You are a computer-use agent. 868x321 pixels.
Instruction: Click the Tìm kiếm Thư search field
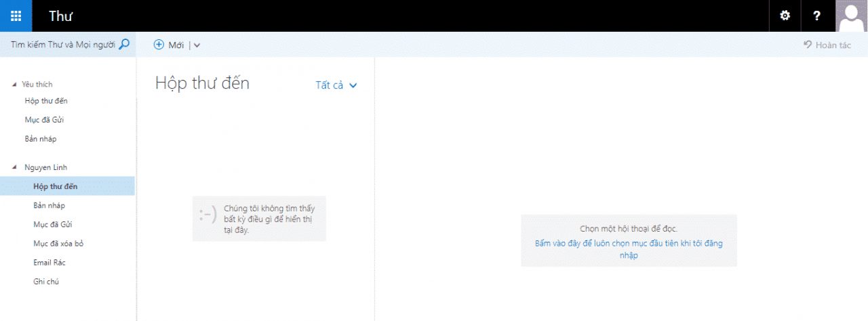[x=62, y=45]
